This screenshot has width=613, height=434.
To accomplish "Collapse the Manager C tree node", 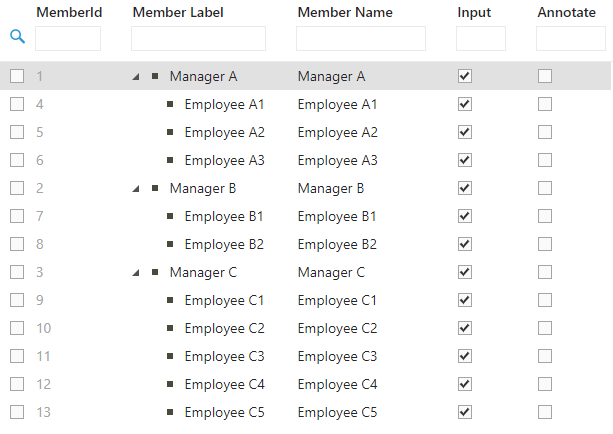I will coord(136,273).
